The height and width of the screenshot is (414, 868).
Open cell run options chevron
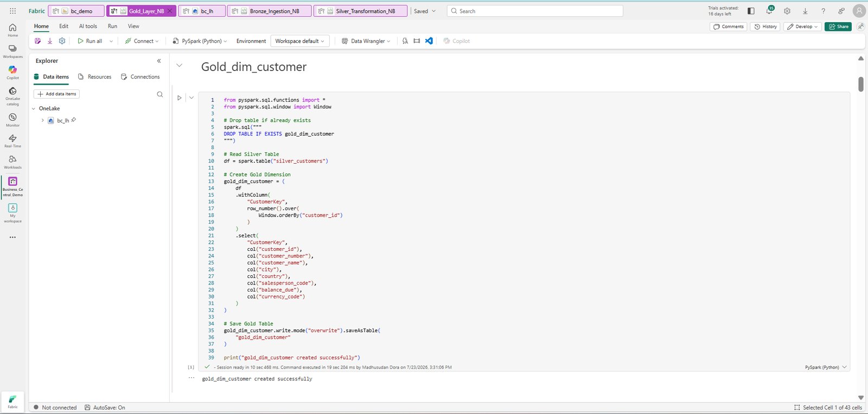[x=192, y=98]
